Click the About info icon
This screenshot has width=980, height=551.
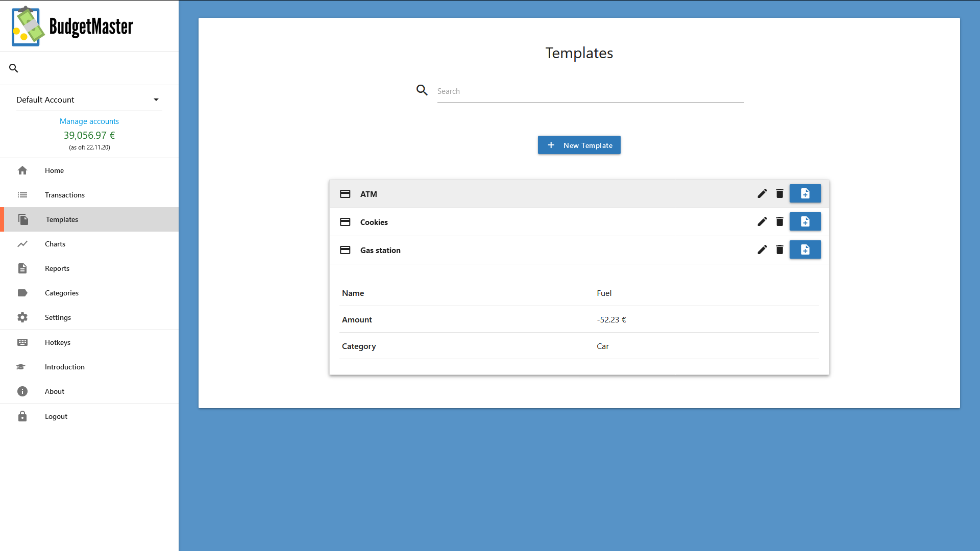tap(22, 391)
